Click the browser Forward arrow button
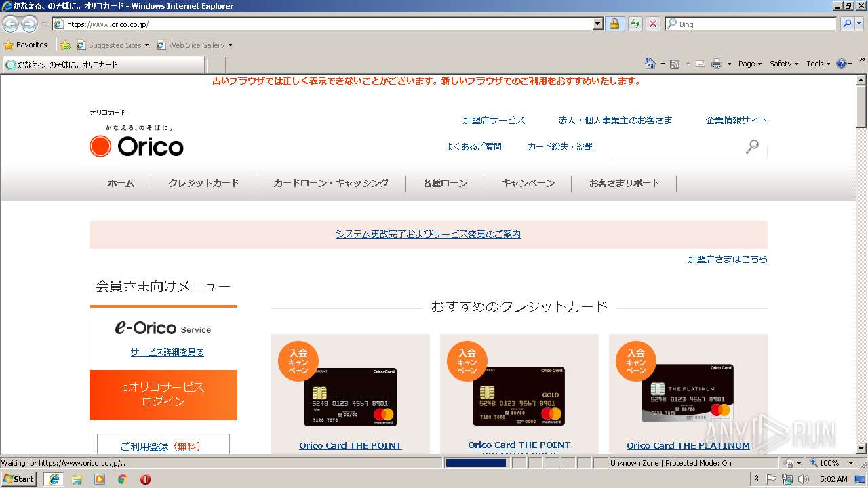This screenshot has width=868, height=488. (29, 24)
